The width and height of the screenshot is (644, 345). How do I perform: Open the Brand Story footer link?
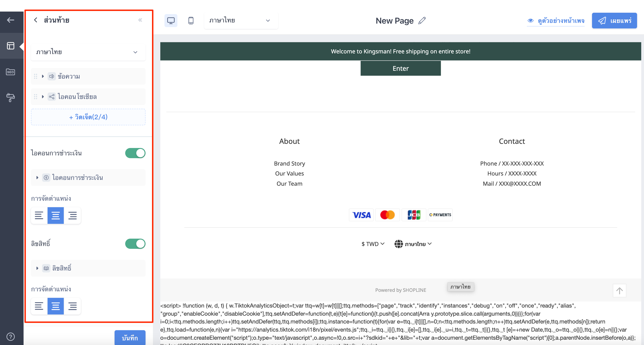click(x=289, y=163)
